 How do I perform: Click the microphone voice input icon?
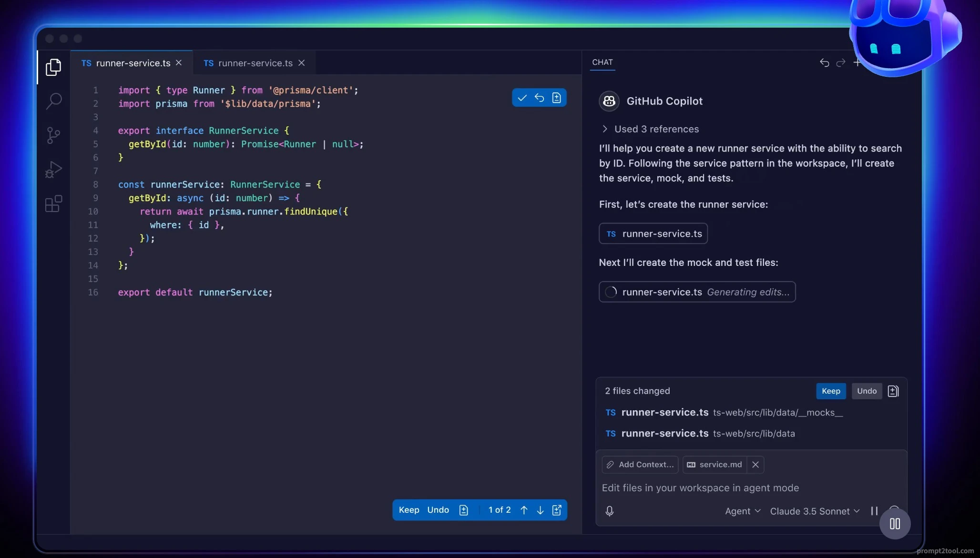(609, 511)
